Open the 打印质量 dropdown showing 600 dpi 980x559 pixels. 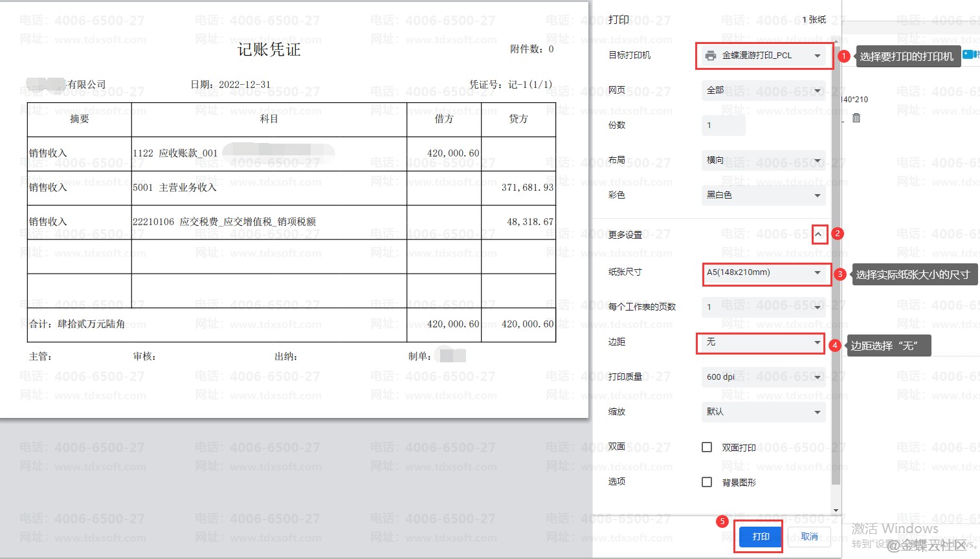pos(764,377)
